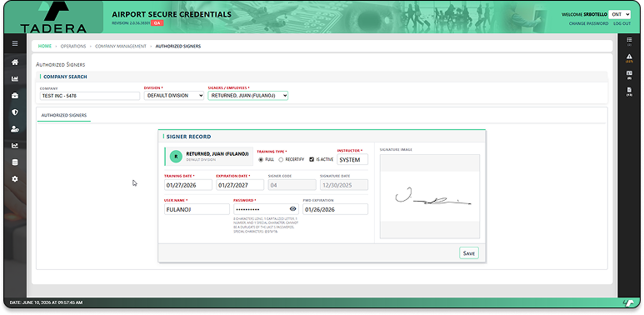Open the settings gear icon in sidebar
The image size is (644, 315).
(x=15, y=179)
